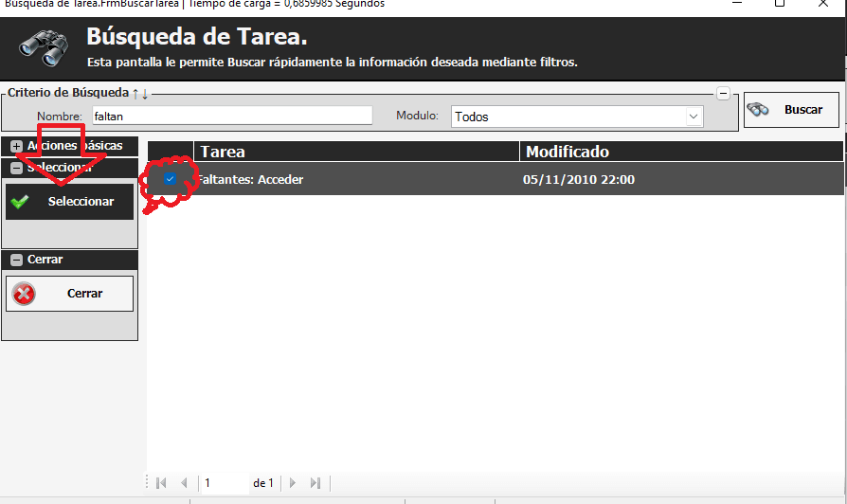Go to the previous results page
847x504 pixels.
click(184, 483)
